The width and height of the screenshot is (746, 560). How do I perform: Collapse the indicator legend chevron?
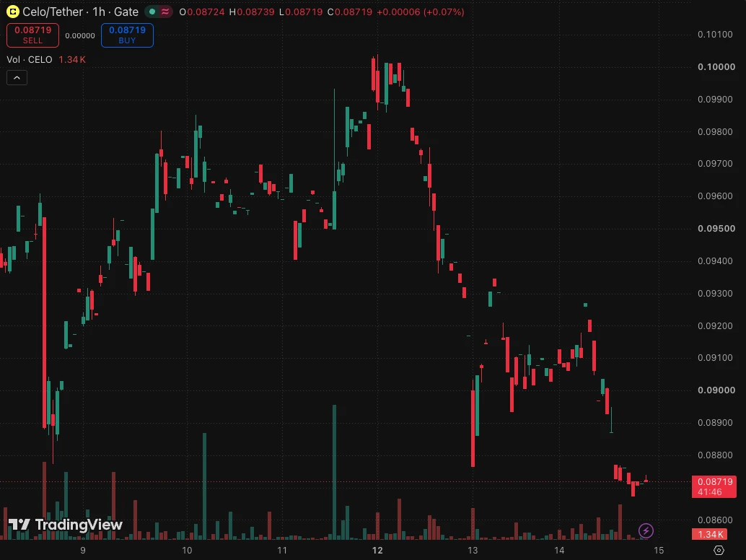coord(17,77)
